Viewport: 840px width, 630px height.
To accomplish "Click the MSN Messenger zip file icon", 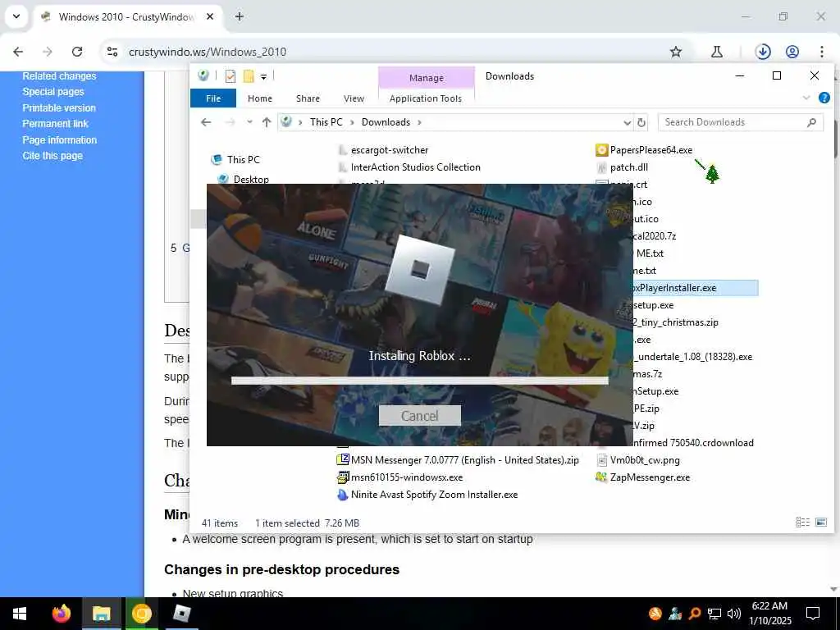I will point(343,459).
